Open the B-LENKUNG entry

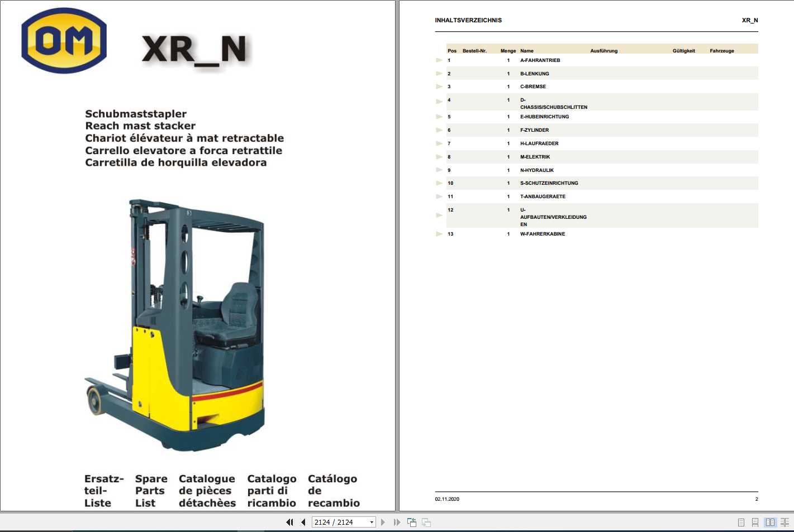(x=535, y=74)
